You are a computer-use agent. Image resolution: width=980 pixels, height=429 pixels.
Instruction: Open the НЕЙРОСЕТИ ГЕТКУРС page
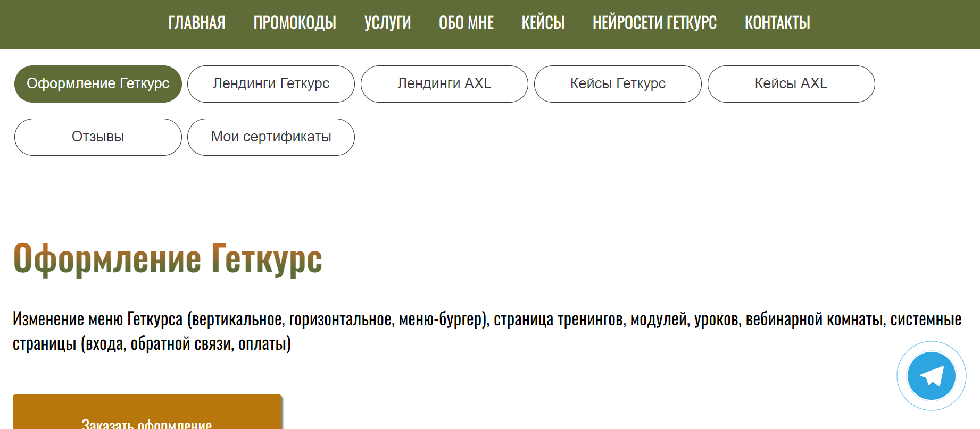point(654,23)
